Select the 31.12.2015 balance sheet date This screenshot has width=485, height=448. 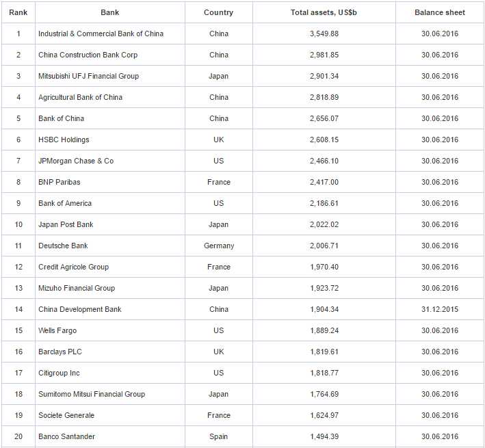(439, 309)
